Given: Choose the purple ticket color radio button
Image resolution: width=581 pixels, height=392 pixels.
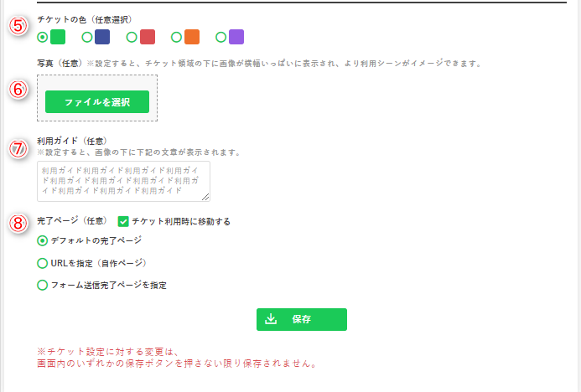Looking at the screenshot, I should pyautogui.click(x=221, y=37).
